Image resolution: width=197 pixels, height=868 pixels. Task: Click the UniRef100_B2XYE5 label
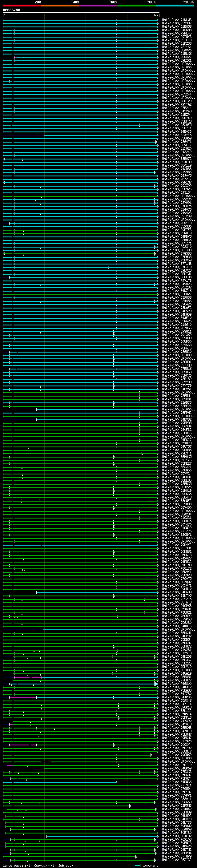(176, 135)
